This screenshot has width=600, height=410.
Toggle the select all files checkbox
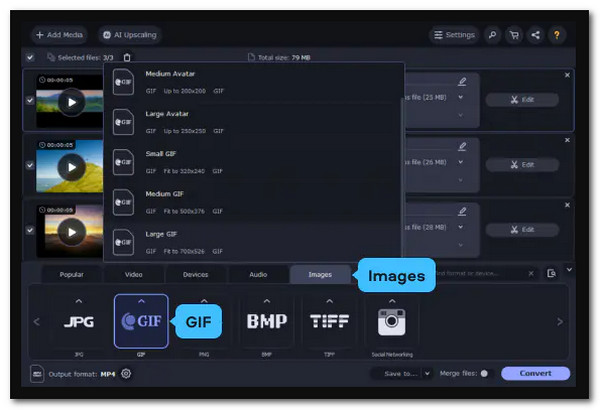point(30,57)
